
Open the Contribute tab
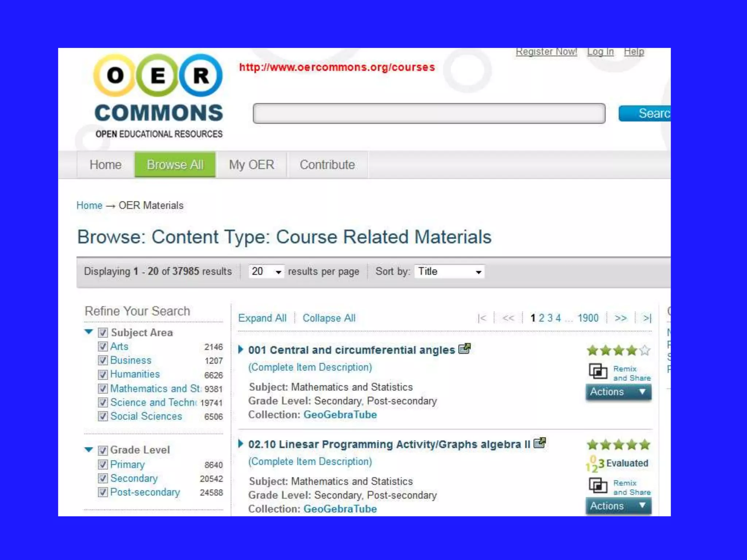coord(327,165)
